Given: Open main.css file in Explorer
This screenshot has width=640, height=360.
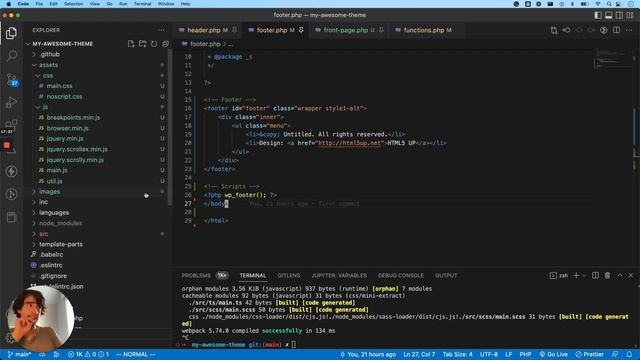Looking at the screenshot, I should (59, 86).
